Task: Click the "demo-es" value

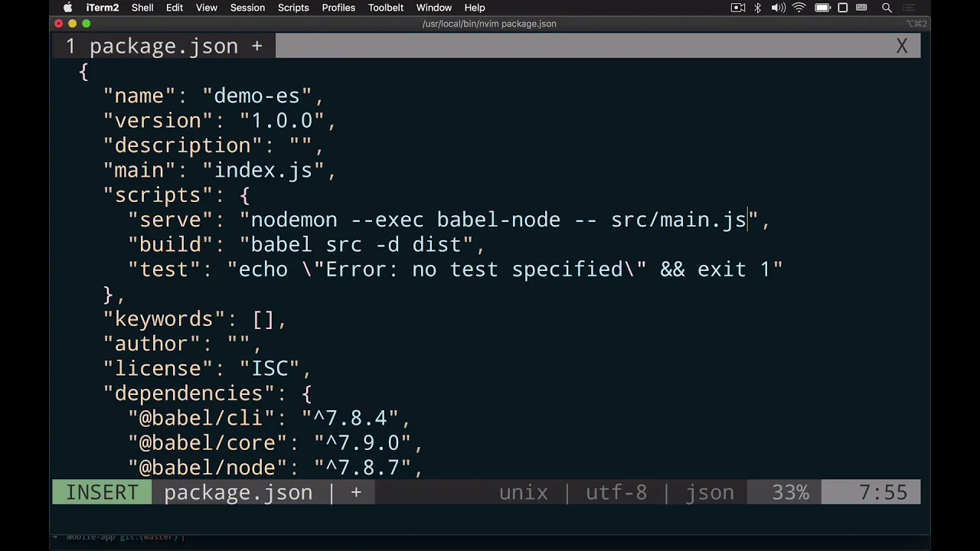Action: pos(256,96)
